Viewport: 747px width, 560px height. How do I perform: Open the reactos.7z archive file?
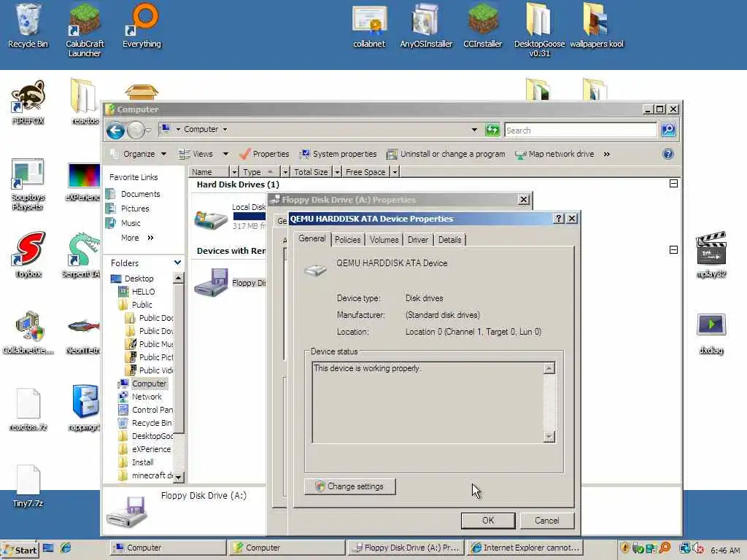pos(28,410)
